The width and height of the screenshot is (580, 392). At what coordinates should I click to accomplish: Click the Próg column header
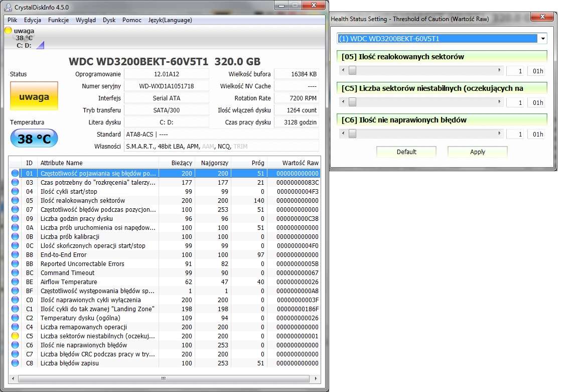point(249,163)
